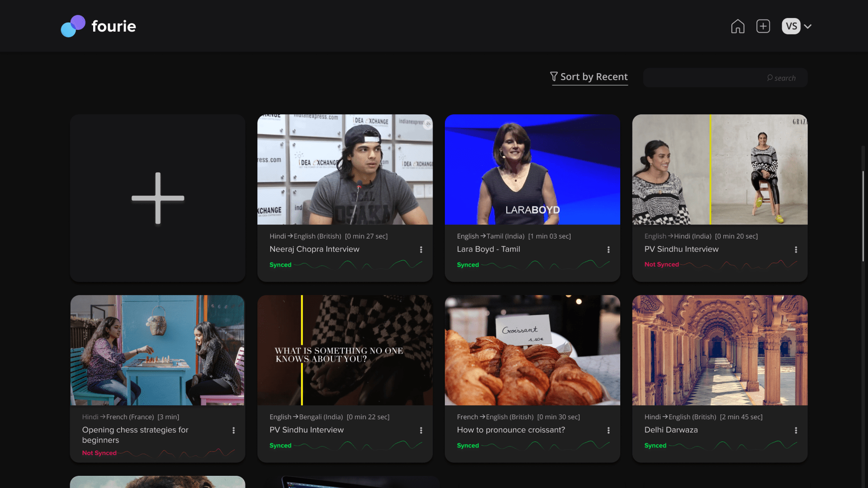Click the fourie logo
The height and width of the screenshot is (488, 868).
[x=99, y=26]
